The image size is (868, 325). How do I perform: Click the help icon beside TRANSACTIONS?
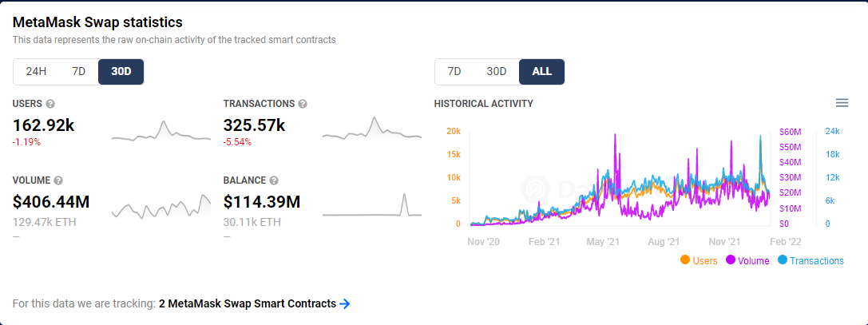pos(303,104)
